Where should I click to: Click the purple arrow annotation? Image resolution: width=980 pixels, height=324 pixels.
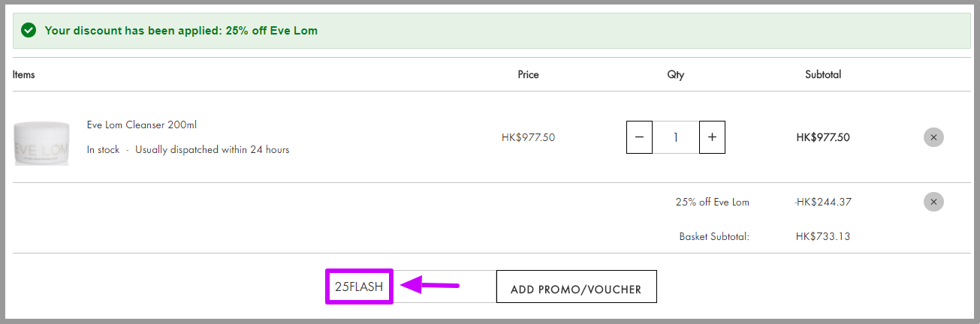pos(429,285)
